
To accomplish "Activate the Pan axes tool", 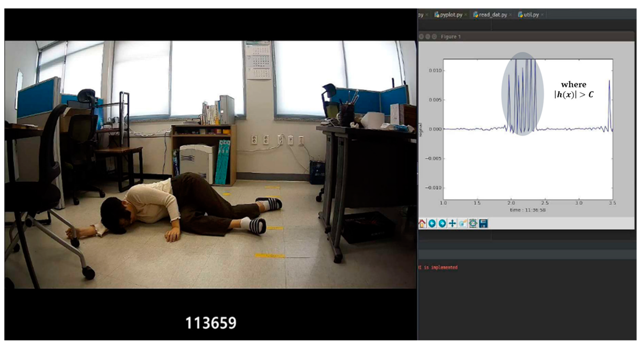I will 453,223.
